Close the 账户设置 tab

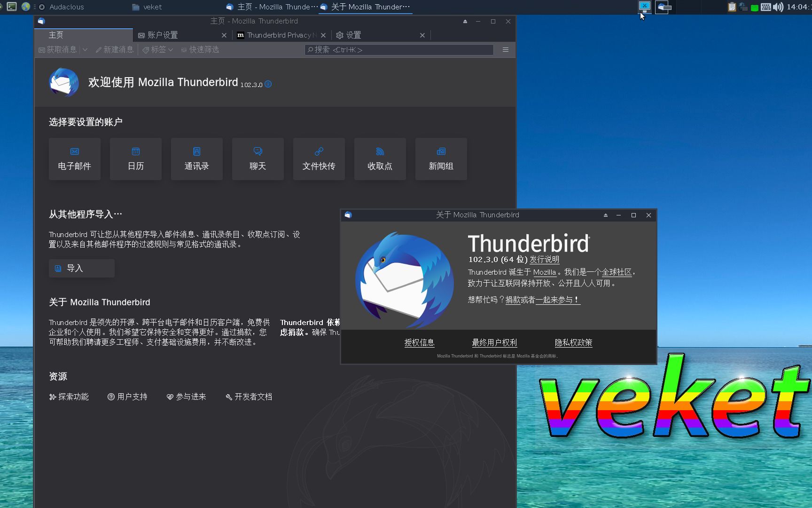(224, 35)
